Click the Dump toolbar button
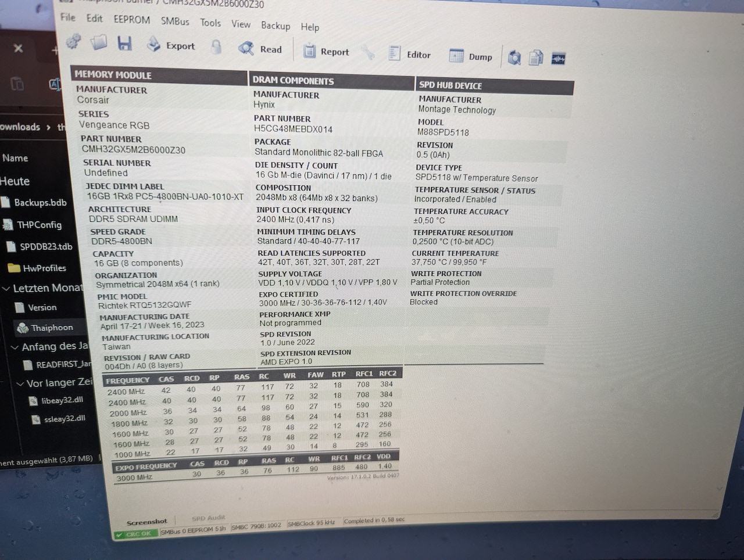Image resolution: width=744 pixels, height=560 pixels. (471, 56)
